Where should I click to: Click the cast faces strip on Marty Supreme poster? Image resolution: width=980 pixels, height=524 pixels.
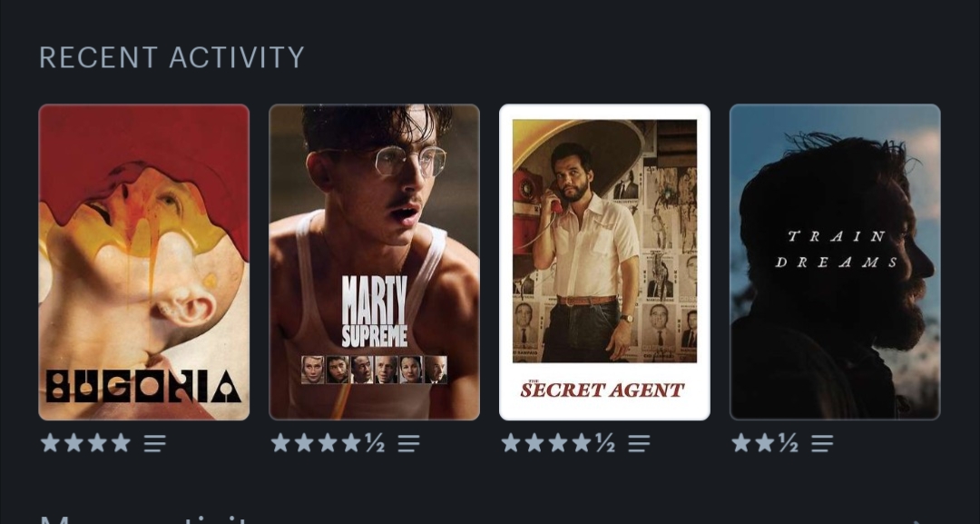375,370
